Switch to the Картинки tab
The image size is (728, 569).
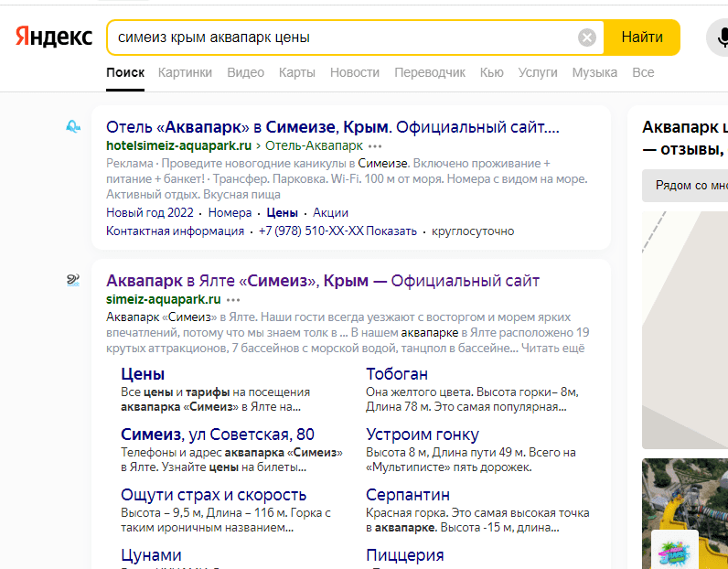pyautogui.click(x=185, y=72)
